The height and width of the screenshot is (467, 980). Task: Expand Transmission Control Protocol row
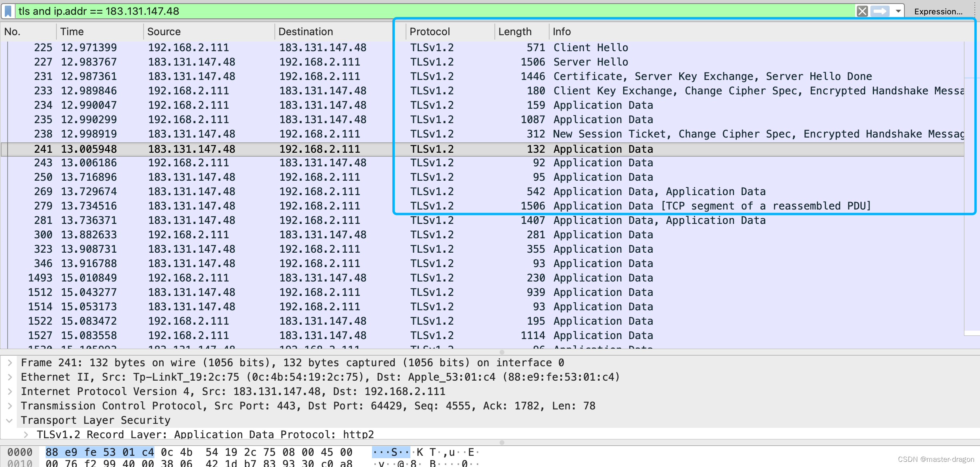coord(10,406)
